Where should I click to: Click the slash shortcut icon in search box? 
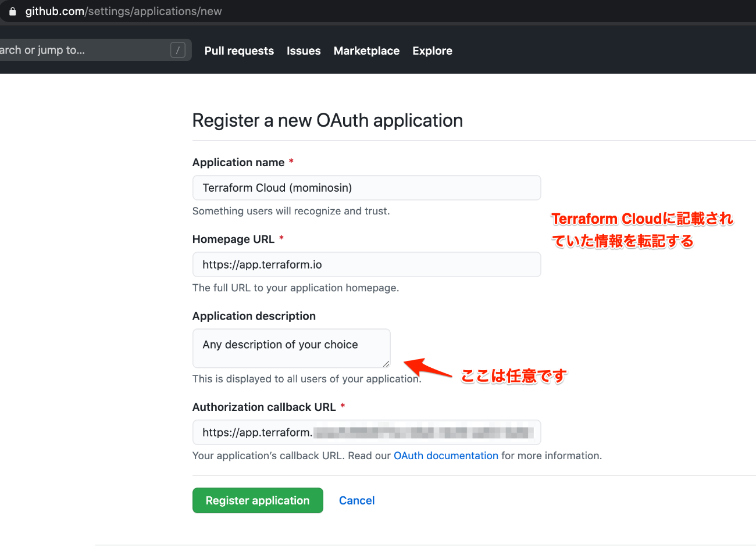click(x=178, y=50)
